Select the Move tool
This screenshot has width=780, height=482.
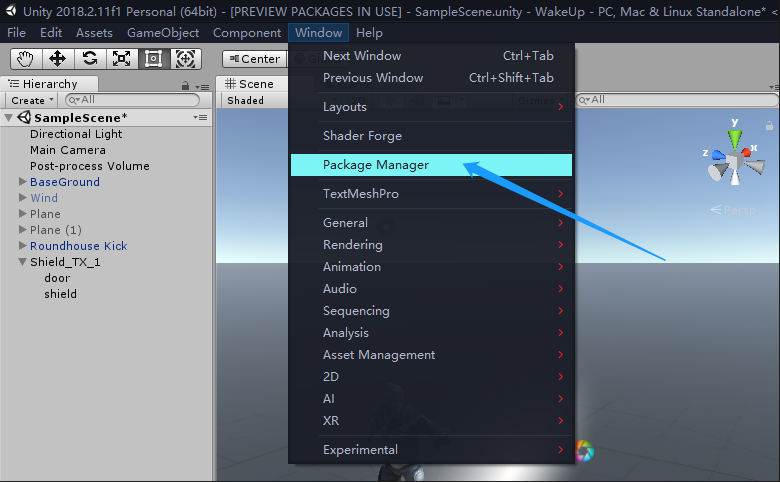[58, 59]
